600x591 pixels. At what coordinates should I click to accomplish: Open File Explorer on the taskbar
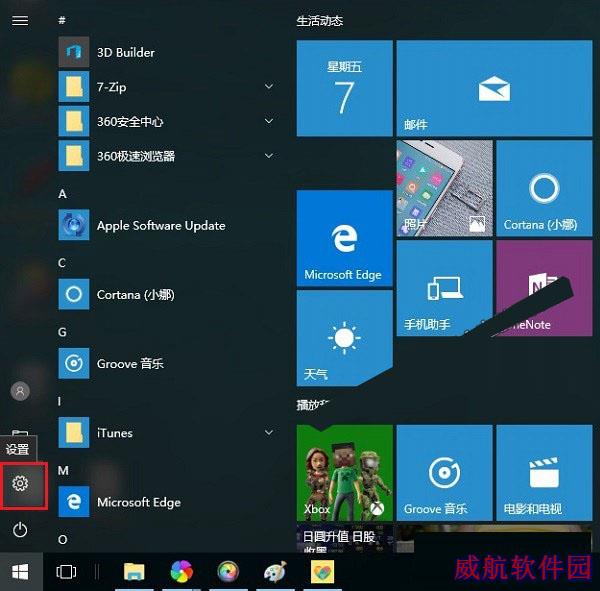tap(134, 572)
